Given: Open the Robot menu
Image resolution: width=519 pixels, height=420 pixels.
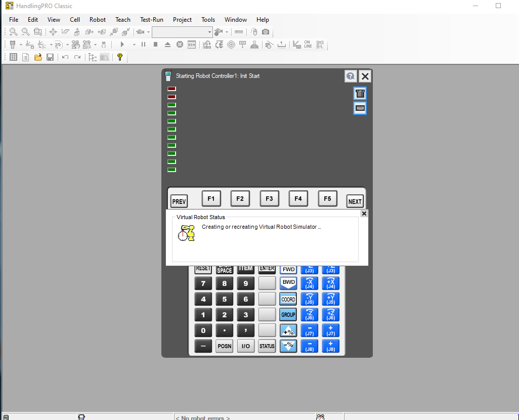Looking at the screenshot, I should click(97, 20).
